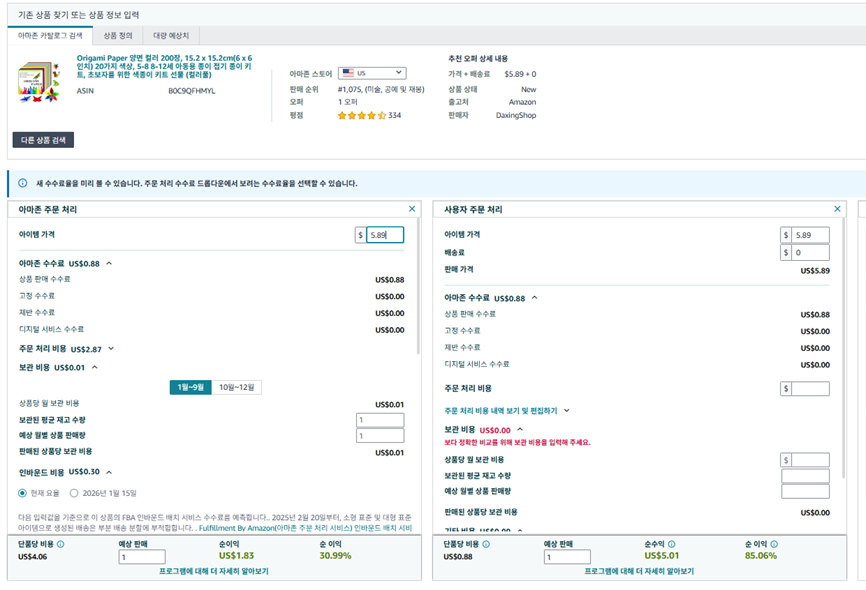The width and height of the screenshot is (866, 590).
Task: Click right margin value 85.06%
Action: (761, 556)
